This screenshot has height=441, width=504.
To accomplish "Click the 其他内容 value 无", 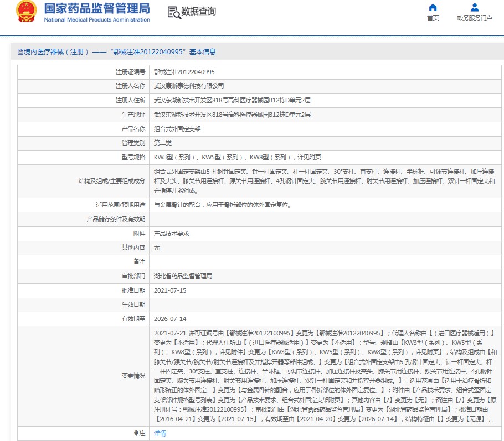I will (157, 248).
